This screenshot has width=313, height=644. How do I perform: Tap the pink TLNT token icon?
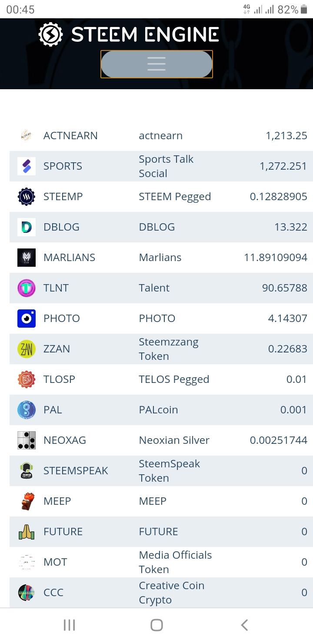(x=27, y=288)
